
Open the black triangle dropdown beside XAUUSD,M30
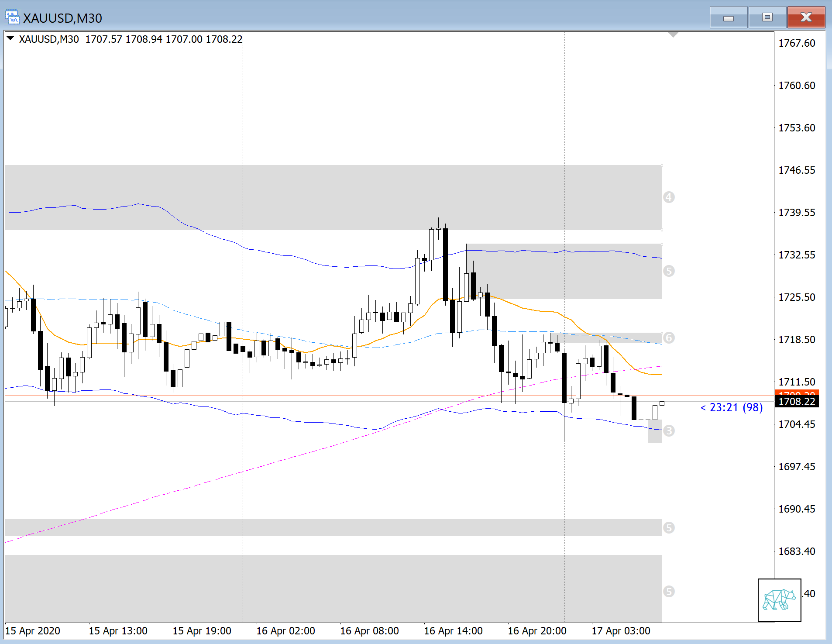click(10, 39)
